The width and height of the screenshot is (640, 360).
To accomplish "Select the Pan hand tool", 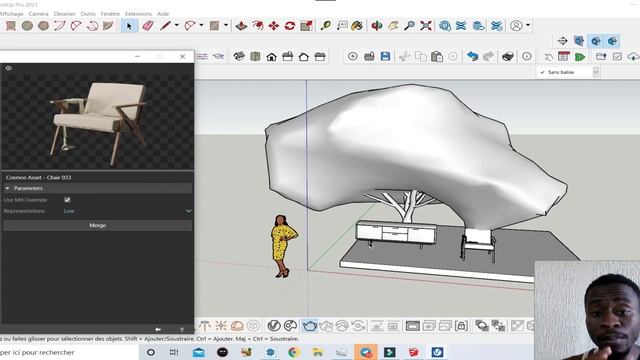I will pyautogui.click(x=393, y=26).
